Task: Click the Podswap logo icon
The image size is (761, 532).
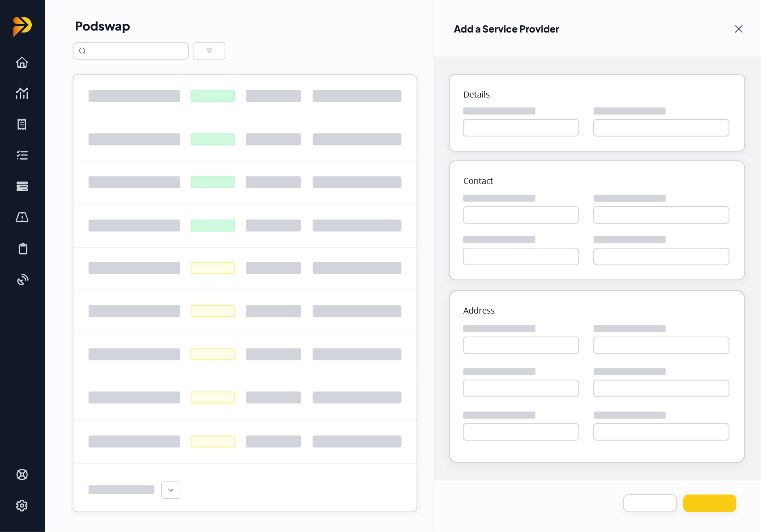Action: (x=22, y=27)
